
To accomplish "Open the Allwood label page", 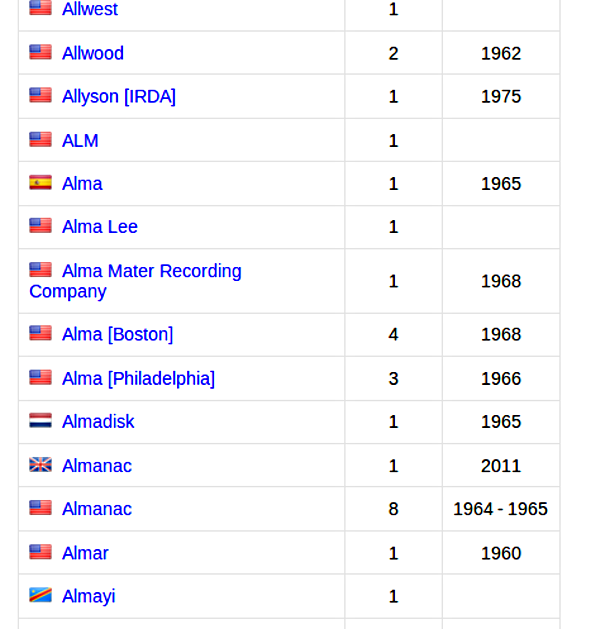I will (x=92, y=53).
